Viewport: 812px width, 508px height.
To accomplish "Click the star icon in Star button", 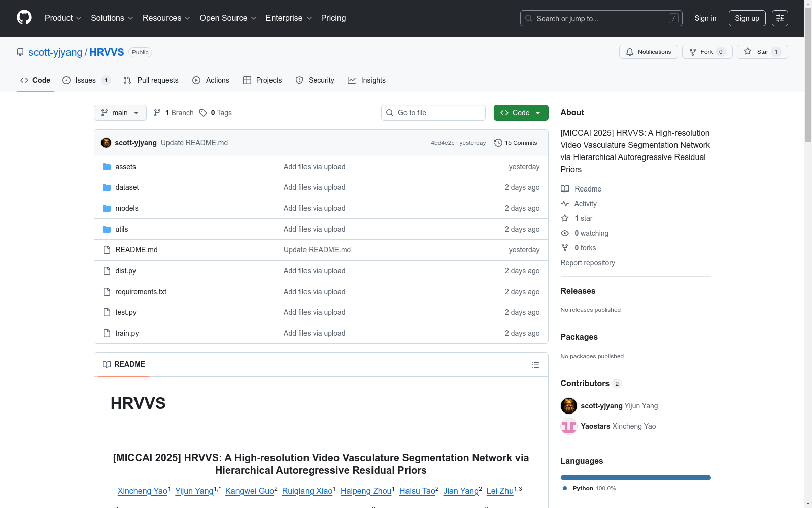I will pos(748,51).
